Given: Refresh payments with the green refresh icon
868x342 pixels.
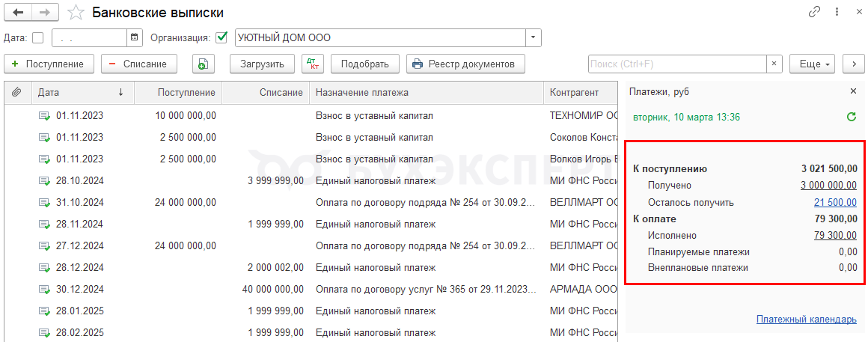Looking at the screenshot, I should coord(852,117).
